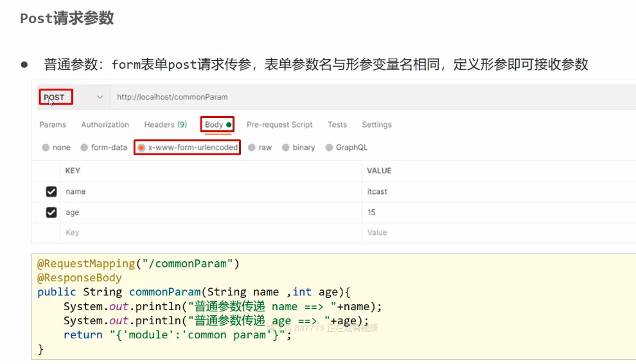Screen dimensions: 636x364
Task: Open the POST method dropdown
Action: tap(73, 98)
